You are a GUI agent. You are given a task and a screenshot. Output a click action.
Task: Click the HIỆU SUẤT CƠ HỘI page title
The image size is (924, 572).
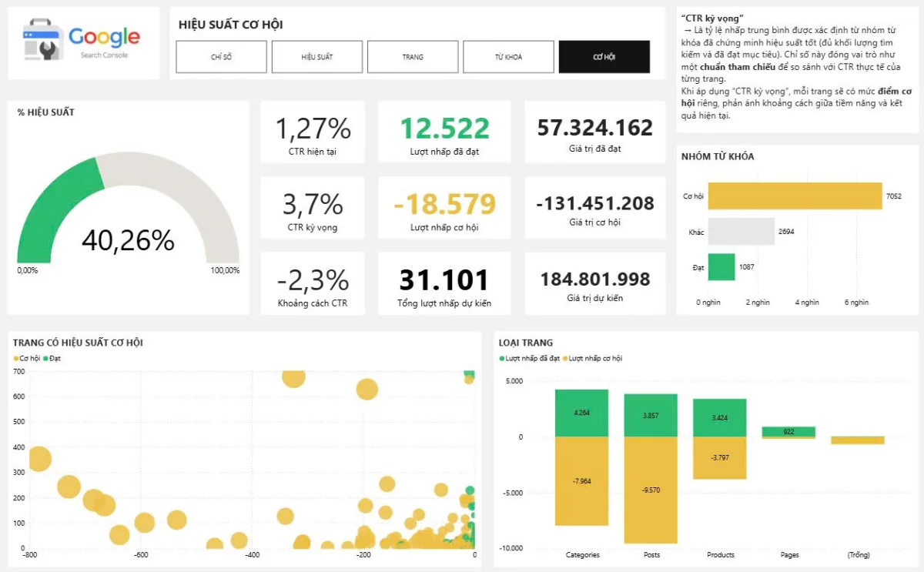click(x=230, y=25)
